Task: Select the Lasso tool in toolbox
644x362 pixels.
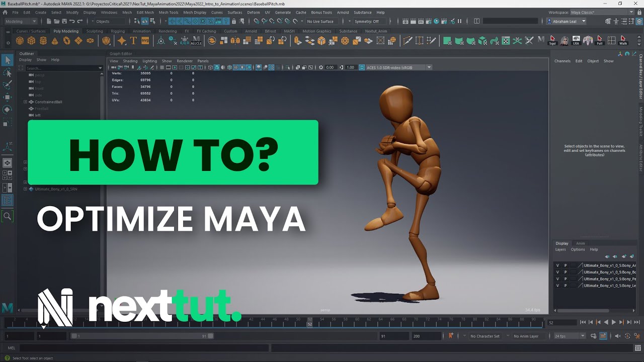Action: click(8, 73)
